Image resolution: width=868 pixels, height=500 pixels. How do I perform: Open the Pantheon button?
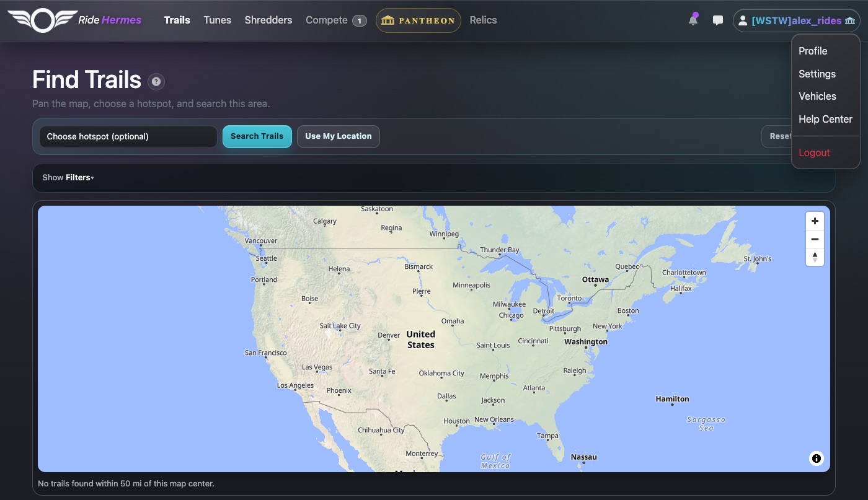pyautogui.click(x=418, y=20)
